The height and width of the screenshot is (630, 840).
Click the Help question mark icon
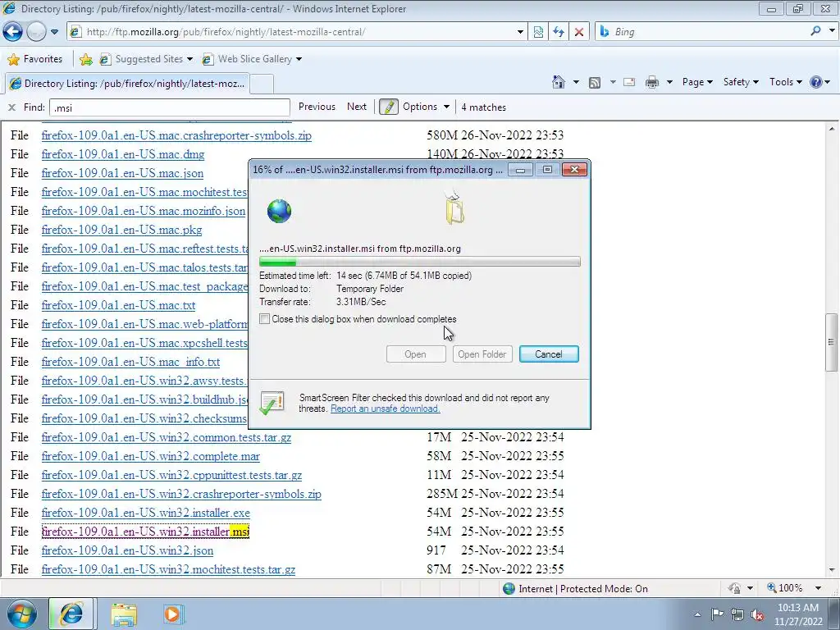tap(816, 82)
